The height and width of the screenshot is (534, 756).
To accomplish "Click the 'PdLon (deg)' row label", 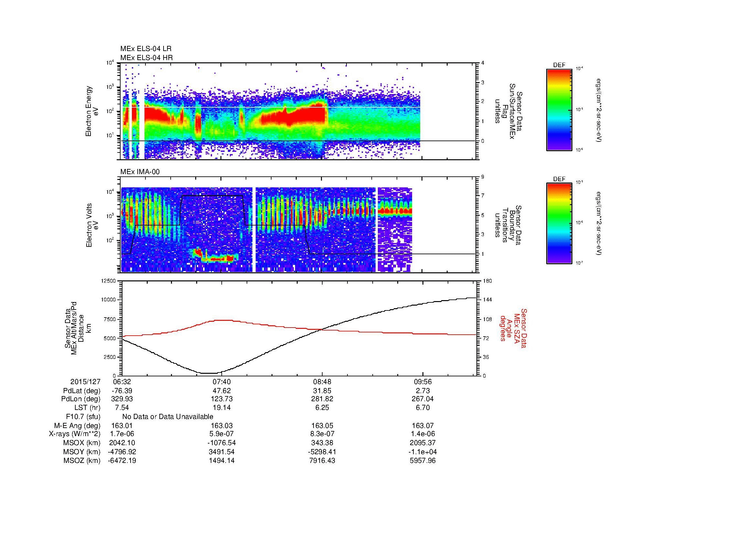I will [81, 399].
